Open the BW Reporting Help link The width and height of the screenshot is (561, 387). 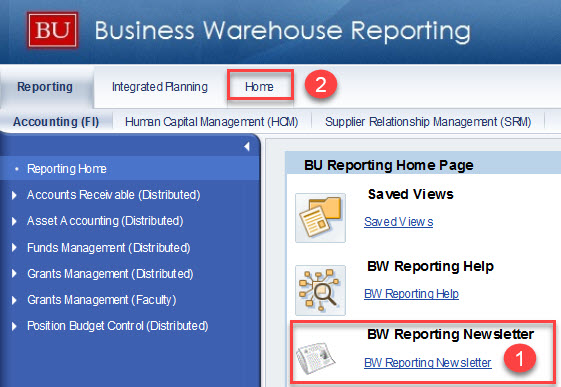411,294
